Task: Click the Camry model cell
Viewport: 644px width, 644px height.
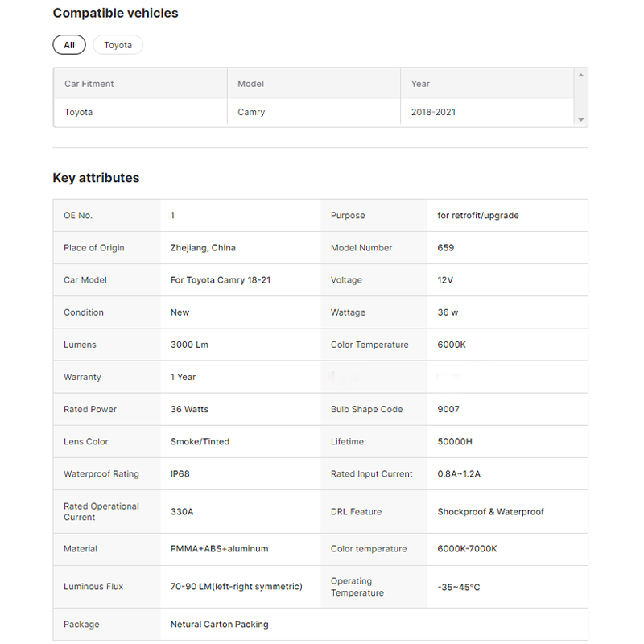Action: pos(251,112)
